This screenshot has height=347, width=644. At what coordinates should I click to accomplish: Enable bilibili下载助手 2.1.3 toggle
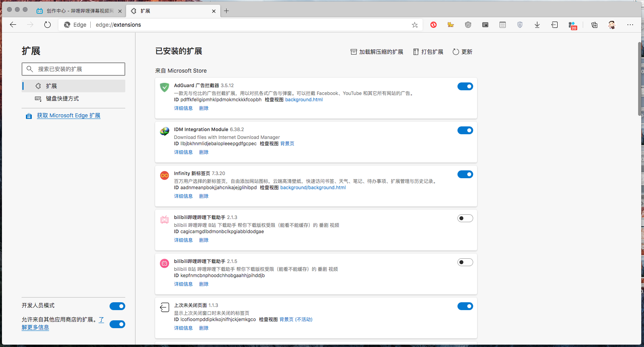point(465,218)
